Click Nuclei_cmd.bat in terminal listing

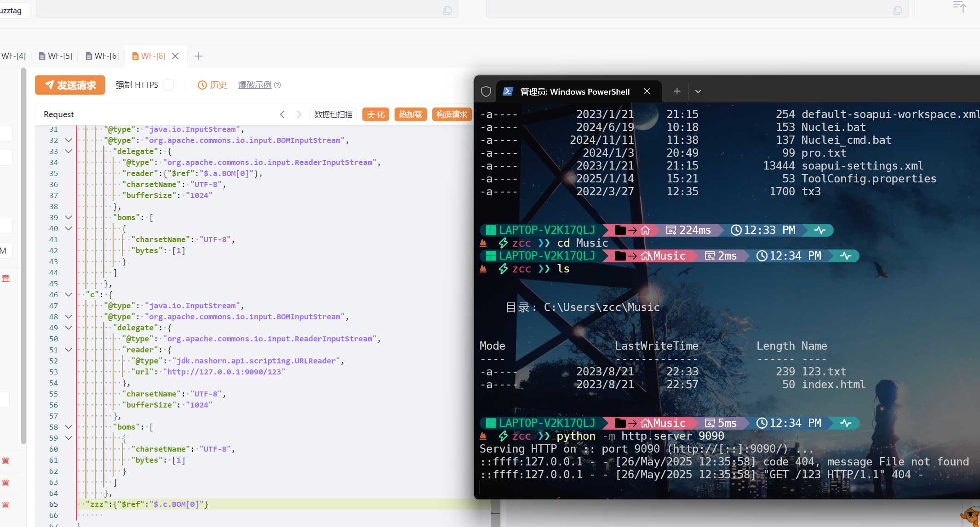click(846, 140)
